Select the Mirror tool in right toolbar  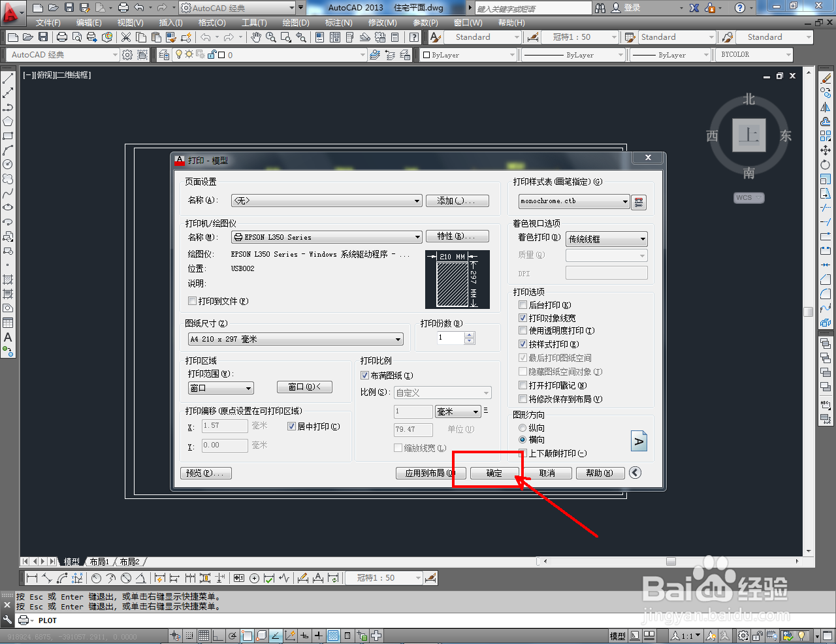[x=826, y=107]
